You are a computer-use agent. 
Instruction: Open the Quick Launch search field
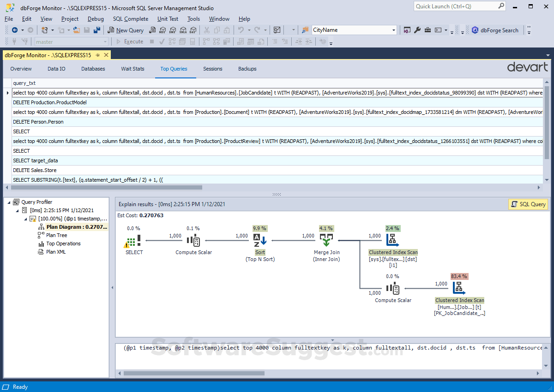tap(456, 6)
